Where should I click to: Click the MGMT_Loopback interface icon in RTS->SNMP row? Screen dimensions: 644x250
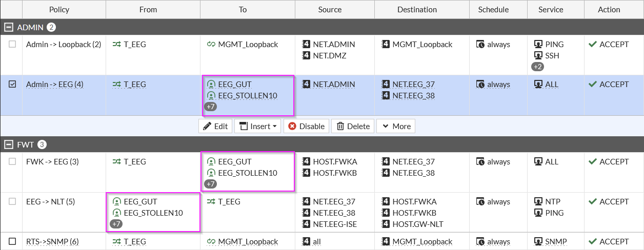(x=211, y=242)
